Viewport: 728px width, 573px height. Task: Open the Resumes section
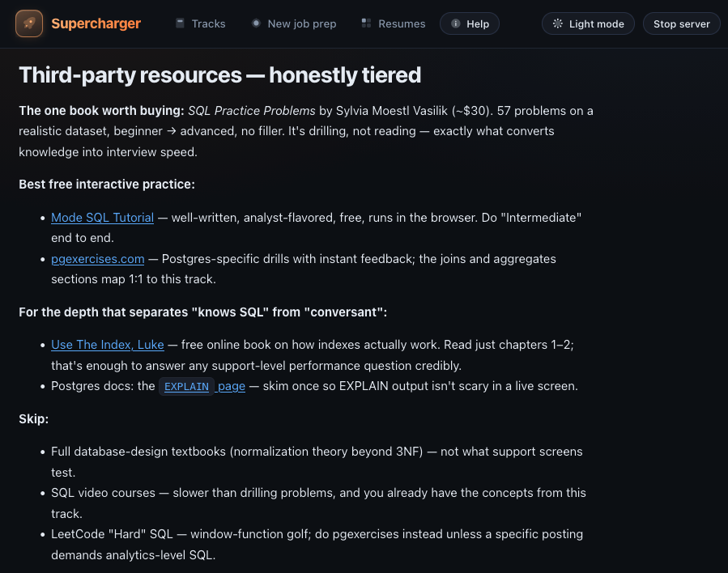click(394, 23)
